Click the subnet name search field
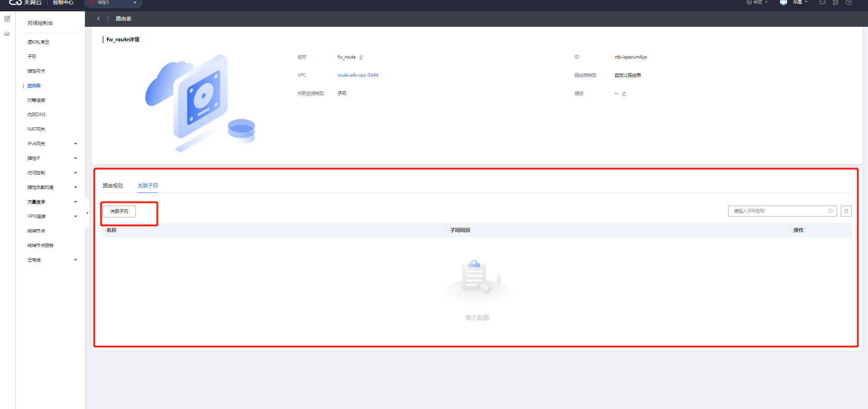This screenshot has height=409, width=868. click(779, 211)
